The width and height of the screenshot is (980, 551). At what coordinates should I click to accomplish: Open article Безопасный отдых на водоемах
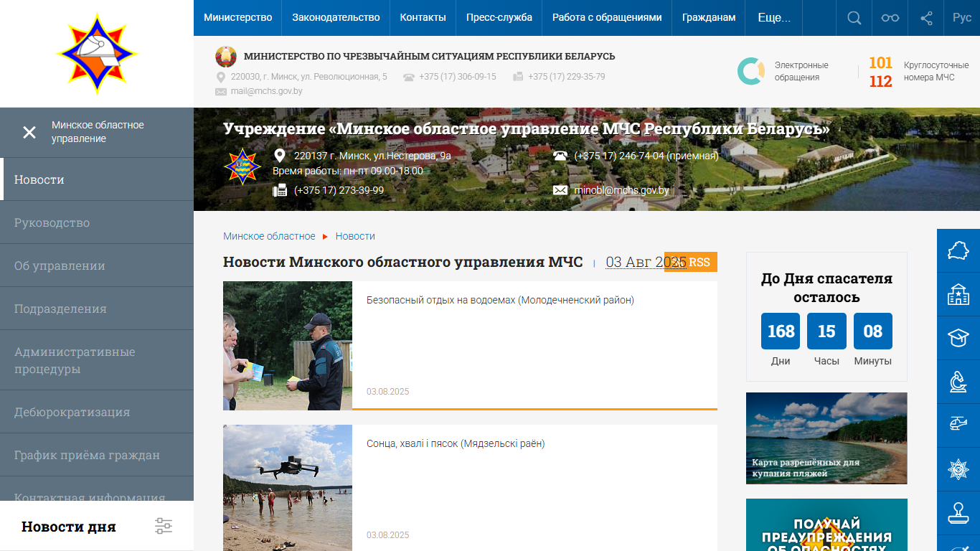tap(500, 300)
